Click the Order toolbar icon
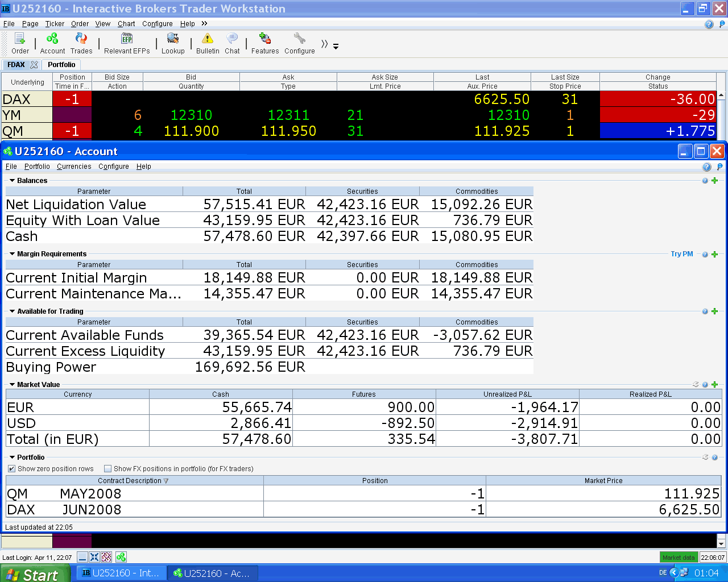The image size is (728, 582). point(20,43)
